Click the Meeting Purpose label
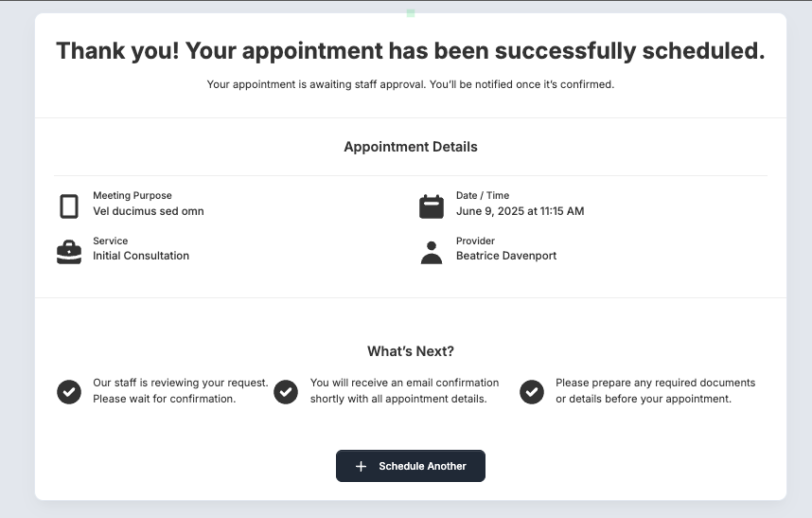This screenshot has width=812, height=518. pyautogui.click(x=132, y=196)
